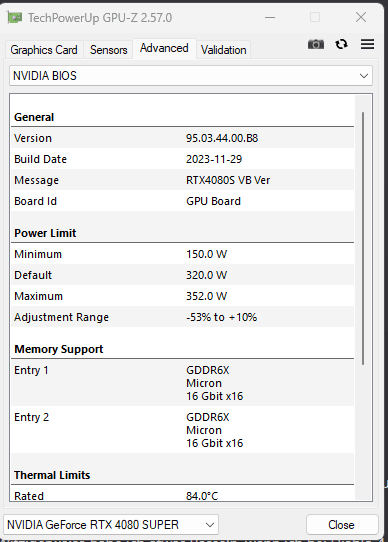Select the Memory Support Entry 1 row
Image resolution: width=388 pixels, height=542 pixels.
(183, 383)
